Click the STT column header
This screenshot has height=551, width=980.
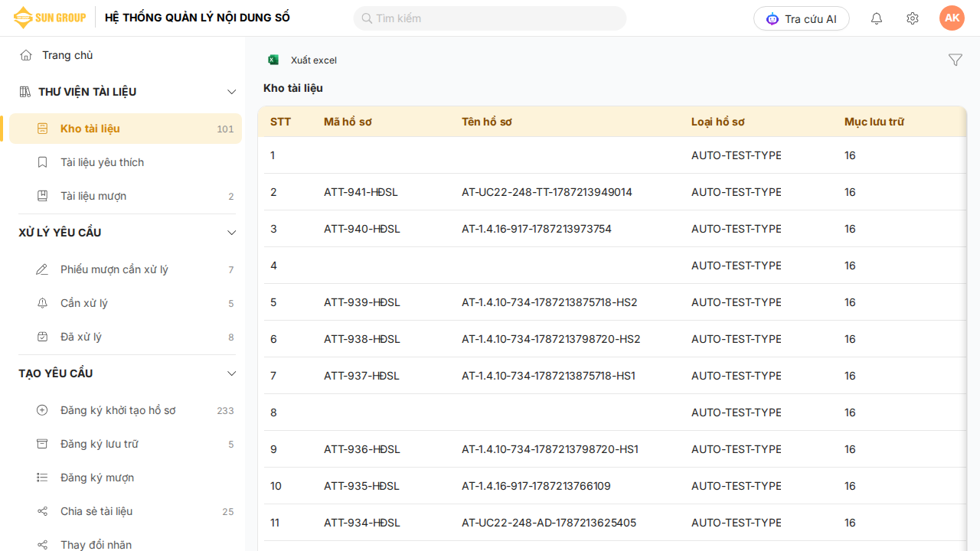[280, 122]
